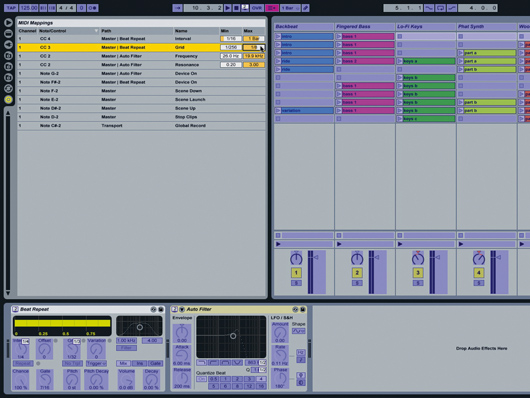The width and height of the screenshot is (530, 398).
Task: Click the Path column header
Action: (x=137, y=31)
